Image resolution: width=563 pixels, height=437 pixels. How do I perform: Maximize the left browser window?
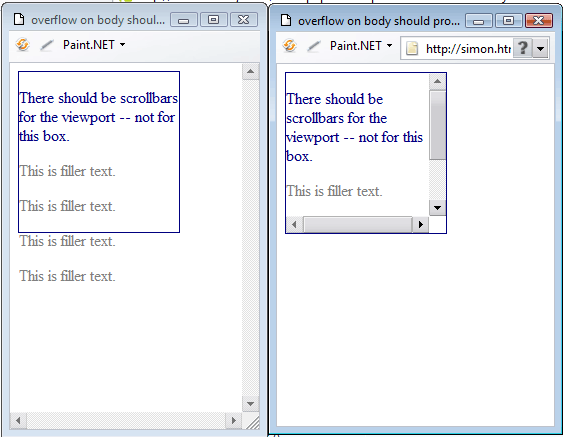pos(214,20)
